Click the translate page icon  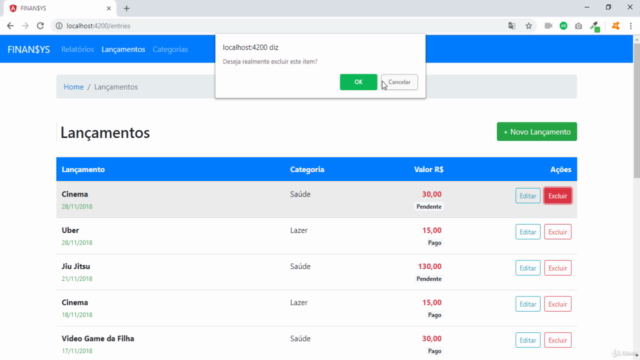click(511, 26)
